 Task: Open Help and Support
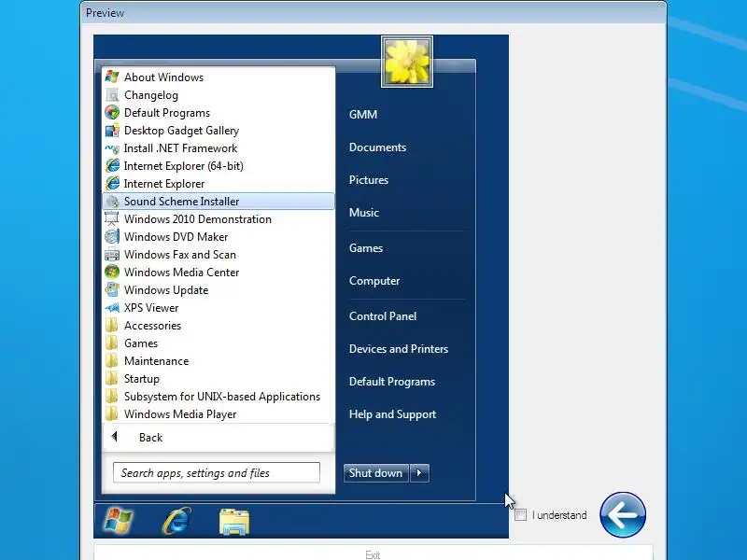point(392,414)
